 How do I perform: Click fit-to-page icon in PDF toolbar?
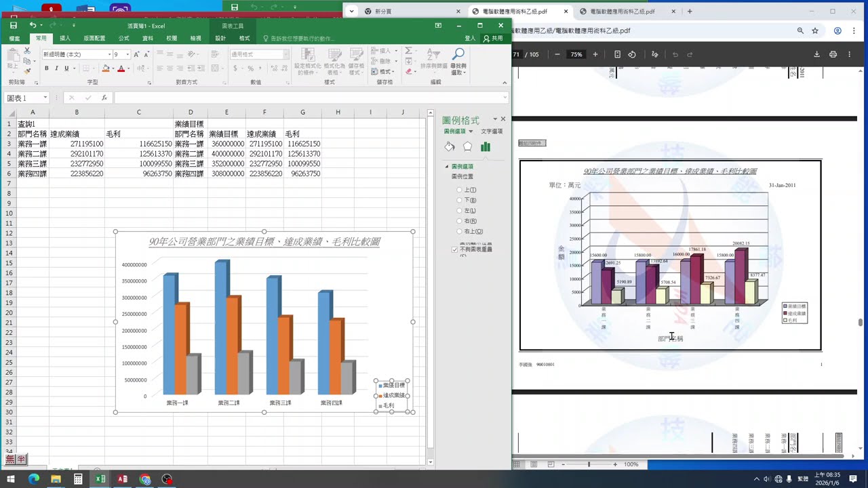[x=617, y=54]
